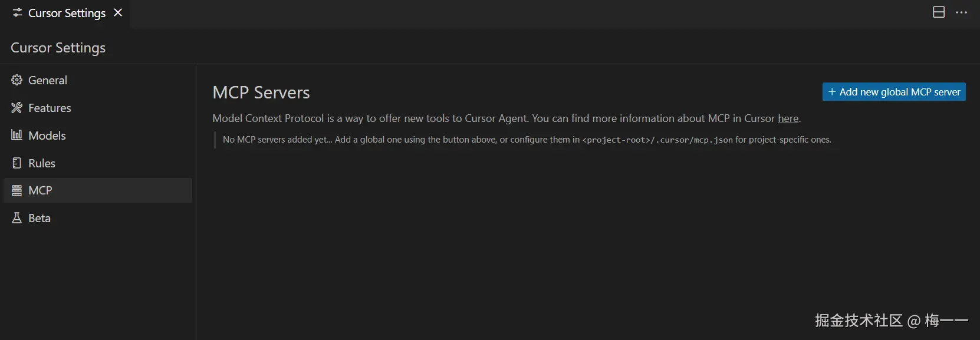980x340 pixels.
Task: Open the General settings section
Action: (x=48, y=80)
